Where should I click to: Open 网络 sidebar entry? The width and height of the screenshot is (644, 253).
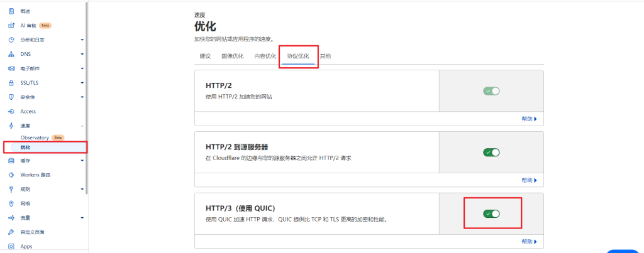25,204
